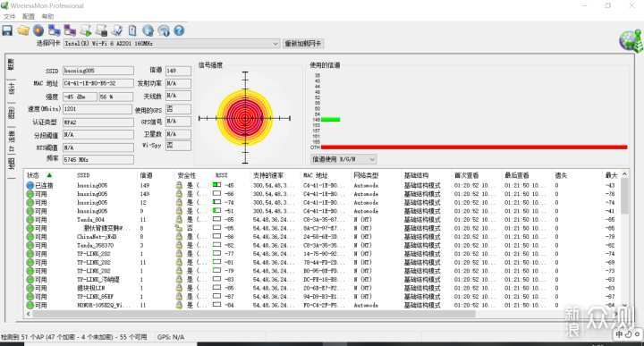Click the MAC 地址 field in summary panel
Image resolution: width=644 pixels, height=346 pixels.
point(98,83)
